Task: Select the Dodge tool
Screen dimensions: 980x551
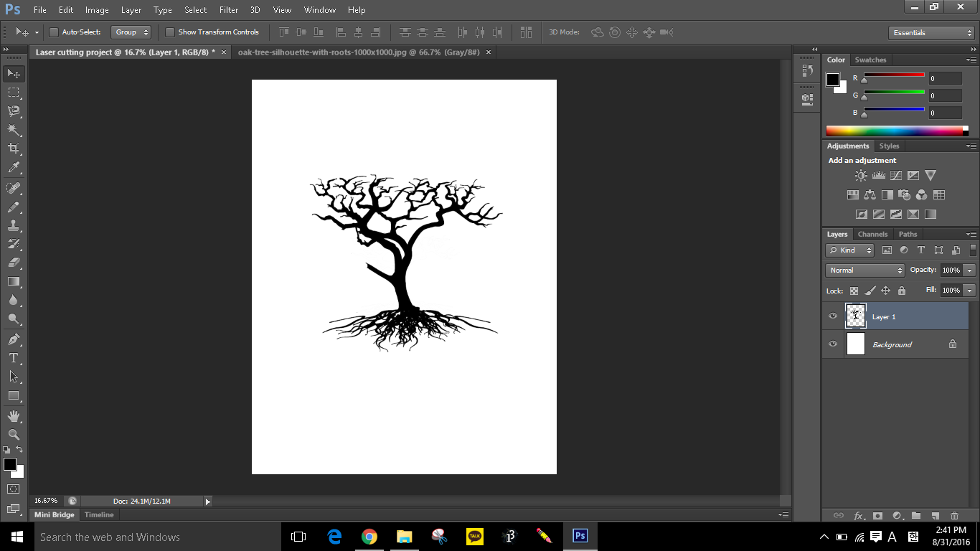Action: [x=14, y=319]
